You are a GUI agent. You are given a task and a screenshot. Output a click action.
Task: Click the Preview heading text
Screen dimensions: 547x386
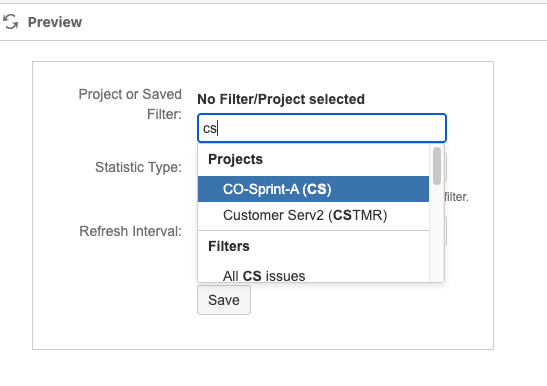(55, 22)
